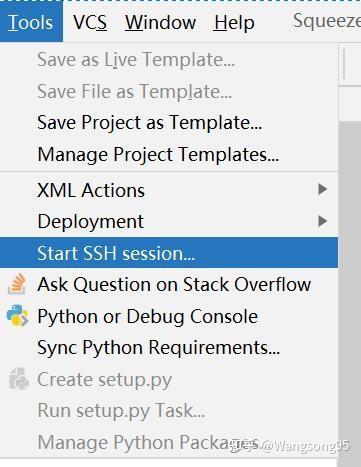Click the Save as Live Template entry
The height and width of the screenshot is (467, 361).
pyautogui.click(x=169, y=60)
